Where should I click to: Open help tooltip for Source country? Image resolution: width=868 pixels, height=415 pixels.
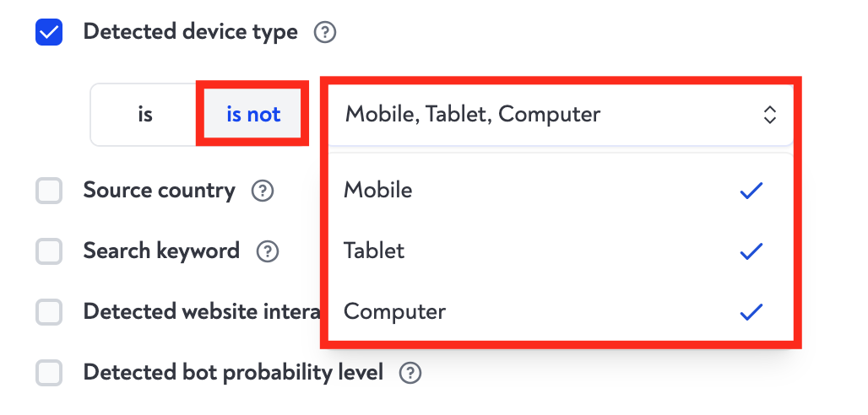click(x=263, y=191)
